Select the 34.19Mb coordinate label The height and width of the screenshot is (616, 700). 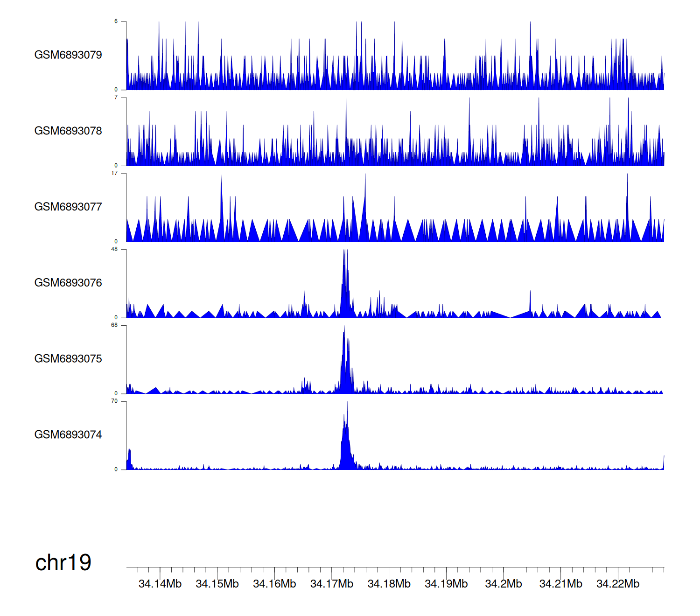[x=446, y=584]
